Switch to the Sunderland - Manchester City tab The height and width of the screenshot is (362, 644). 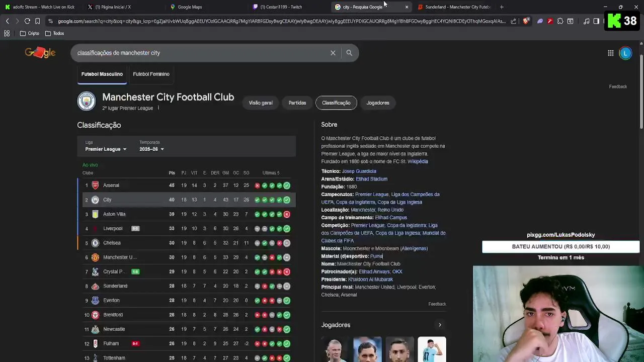[x=454, y=7]
